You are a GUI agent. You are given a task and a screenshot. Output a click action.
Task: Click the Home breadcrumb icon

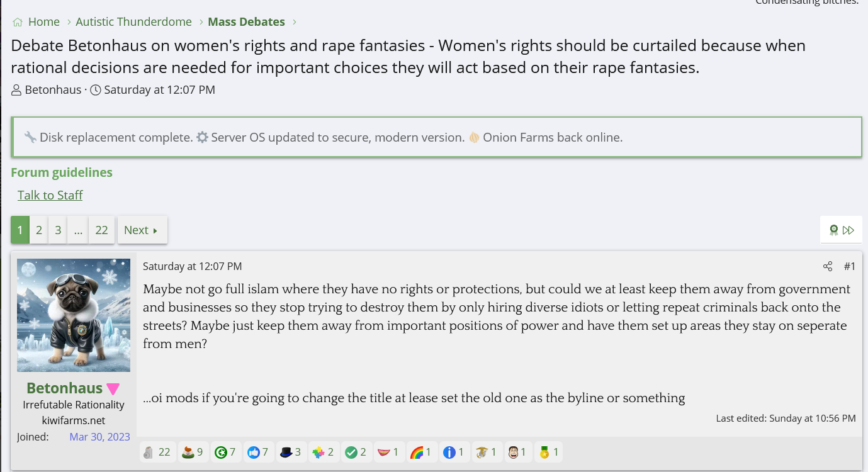point(18,22)
